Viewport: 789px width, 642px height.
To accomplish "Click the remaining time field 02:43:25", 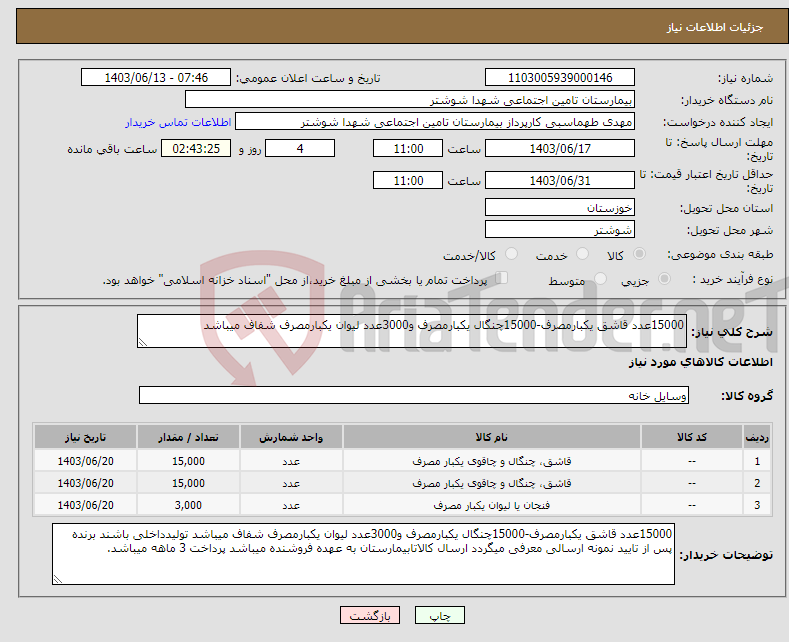I will [x=196, y=148].
